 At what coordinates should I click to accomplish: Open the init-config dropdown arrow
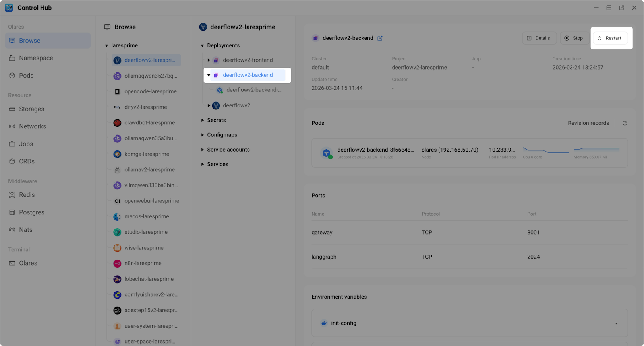click(616, 323)
